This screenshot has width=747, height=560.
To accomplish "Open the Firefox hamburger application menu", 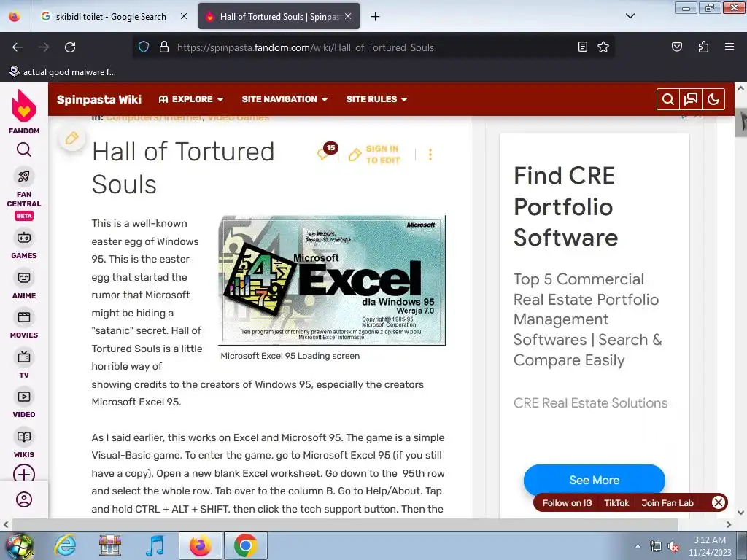I will pyautogui.click(x=729, y=47).
